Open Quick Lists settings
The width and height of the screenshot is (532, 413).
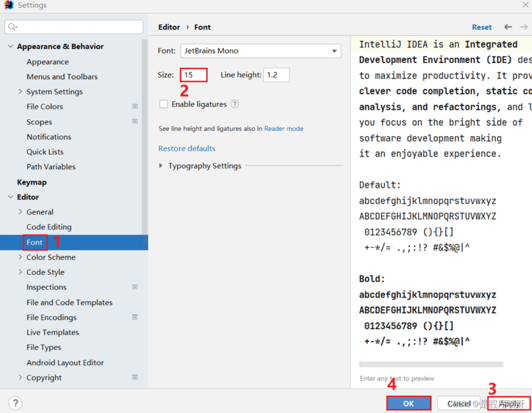click(x=45, y=152)
